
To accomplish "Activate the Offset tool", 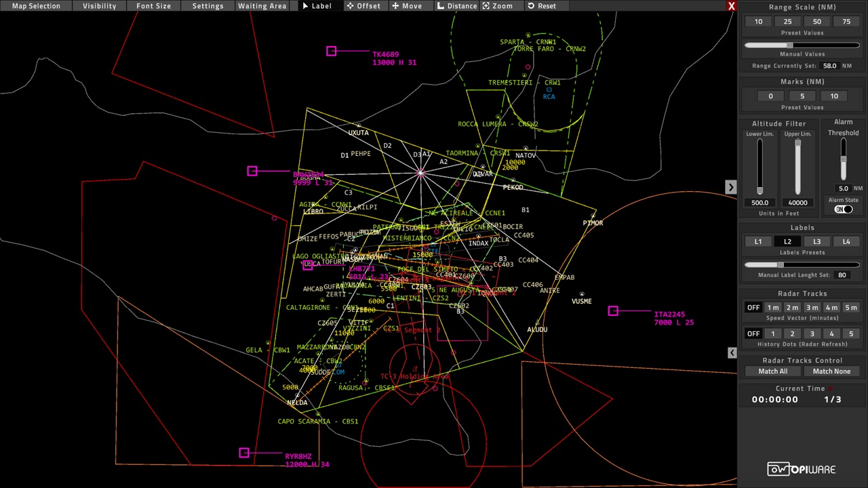I will click(363, 6).
